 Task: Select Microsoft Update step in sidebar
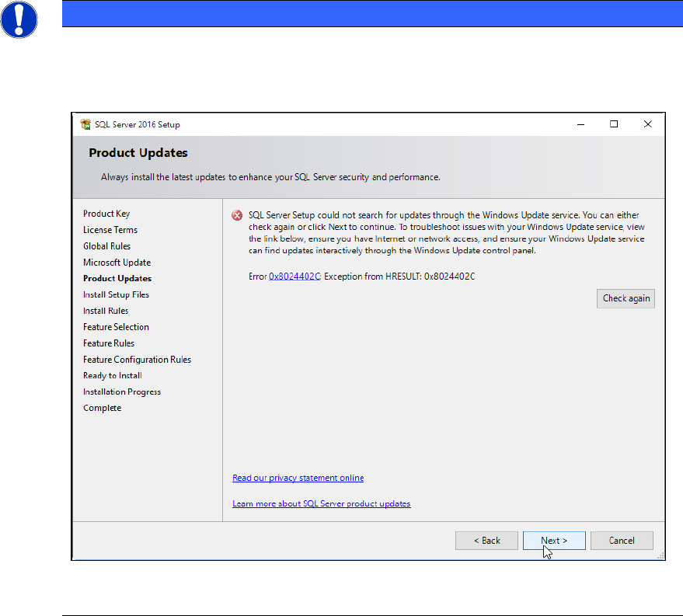pyautogui.click(x=117, y=263)
